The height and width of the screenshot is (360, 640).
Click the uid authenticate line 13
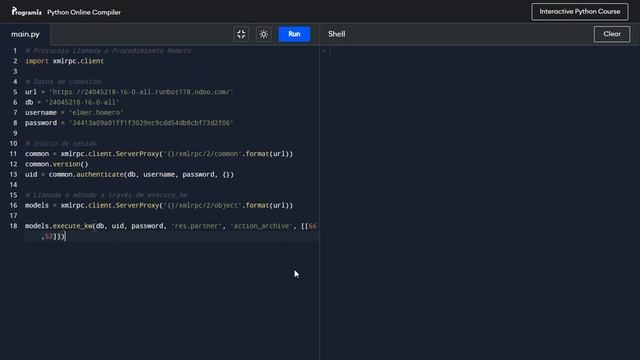[x=129, y=174]
